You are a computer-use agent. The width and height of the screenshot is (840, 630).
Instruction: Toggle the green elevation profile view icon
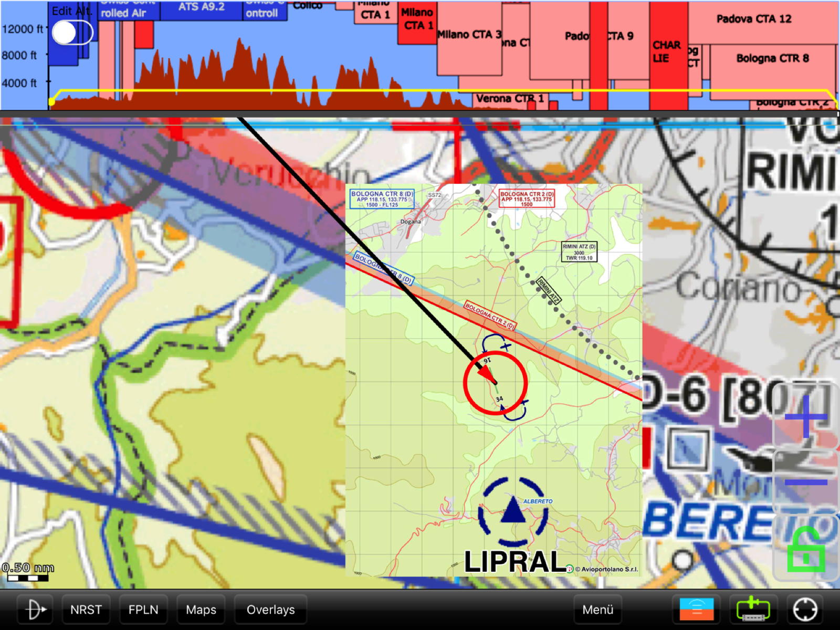pyautogui.click(x=753, y=610)
